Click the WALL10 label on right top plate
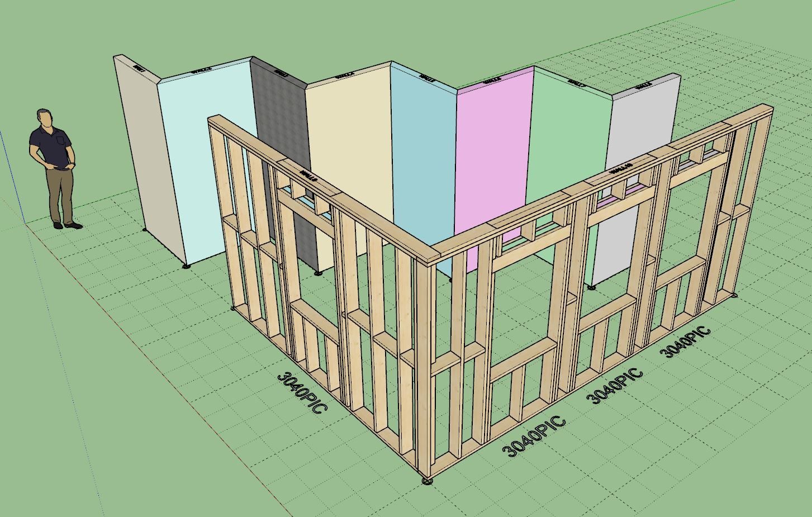The height and width of the screenshot is (517, 812). [x=620, y=168]
